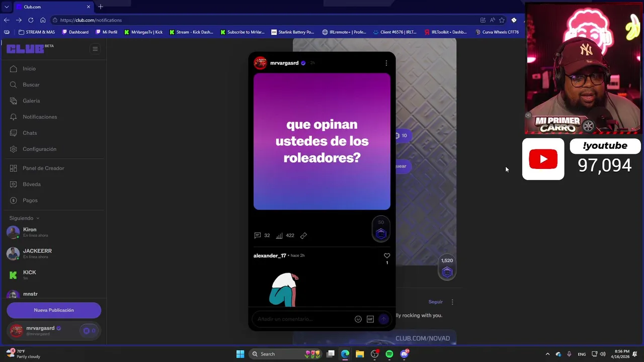The image size is (644, 362).
Task: Click the coin balance badge beside mrvargasrd
Action: coord(89,331)
